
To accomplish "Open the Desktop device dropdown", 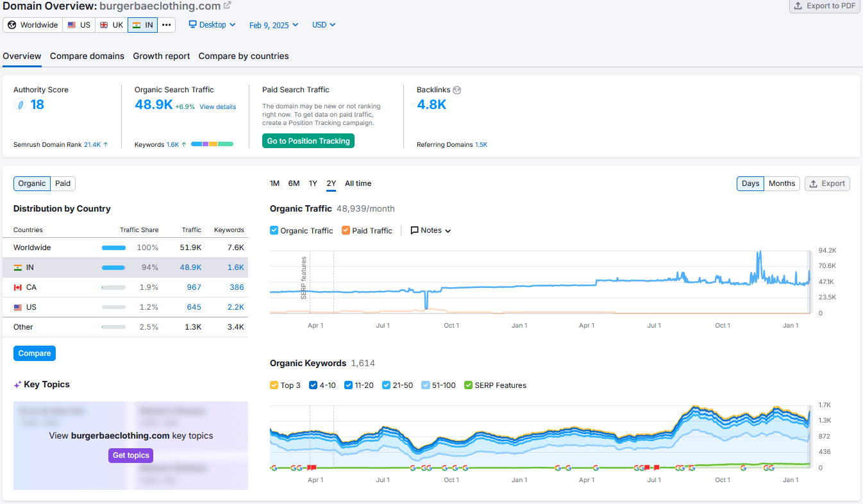I will coord(212,25).
